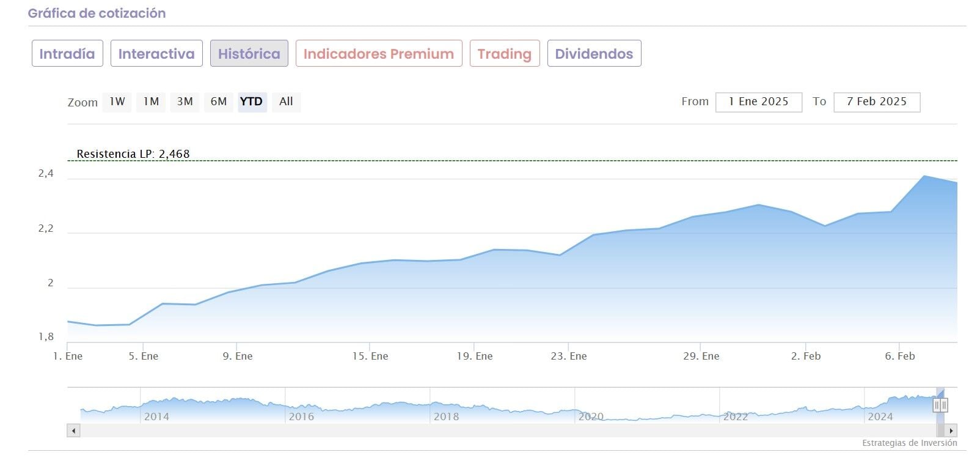The image size is (980, 463).
Task: Show All historical data range
Action: tap(286, 102)
